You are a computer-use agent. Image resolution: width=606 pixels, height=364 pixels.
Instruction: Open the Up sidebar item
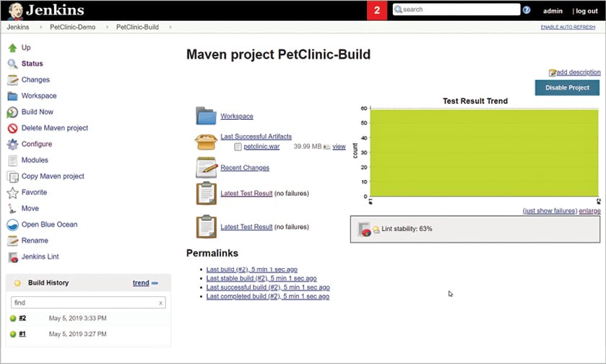pos(26,48)
